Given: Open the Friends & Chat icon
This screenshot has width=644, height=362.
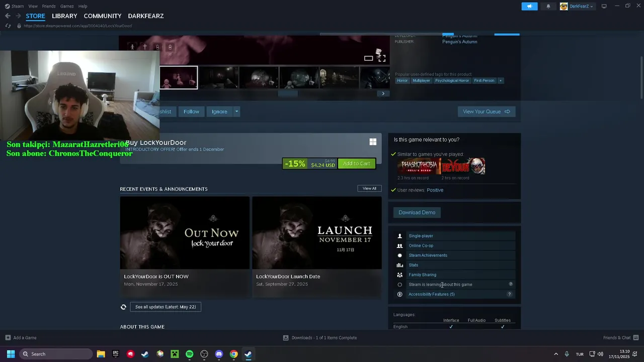Looking at the screenshot, I should (636, 338).
